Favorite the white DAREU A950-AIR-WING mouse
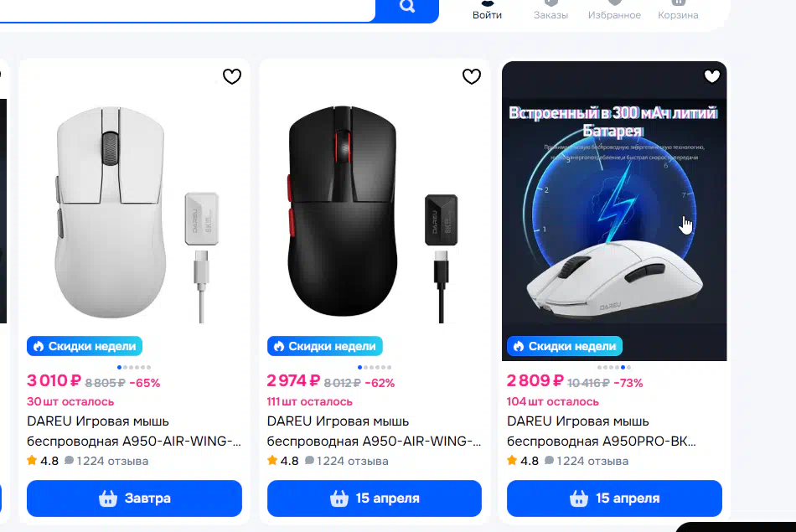 [x=232, y=77]
